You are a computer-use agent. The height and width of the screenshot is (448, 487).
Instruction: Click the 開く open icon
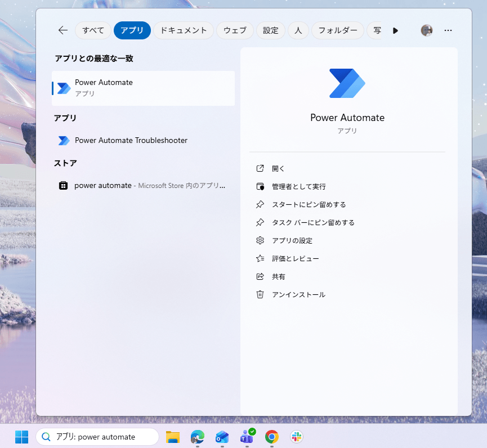pyautogui.click(x=260, y=168)
